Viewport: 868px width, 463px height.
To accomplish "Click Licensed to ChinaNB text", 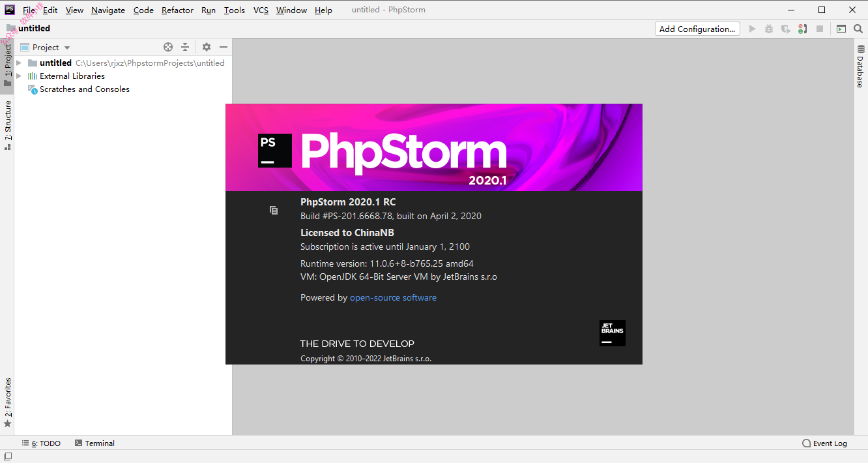I will pyautogui.click(x=347, y=233).
